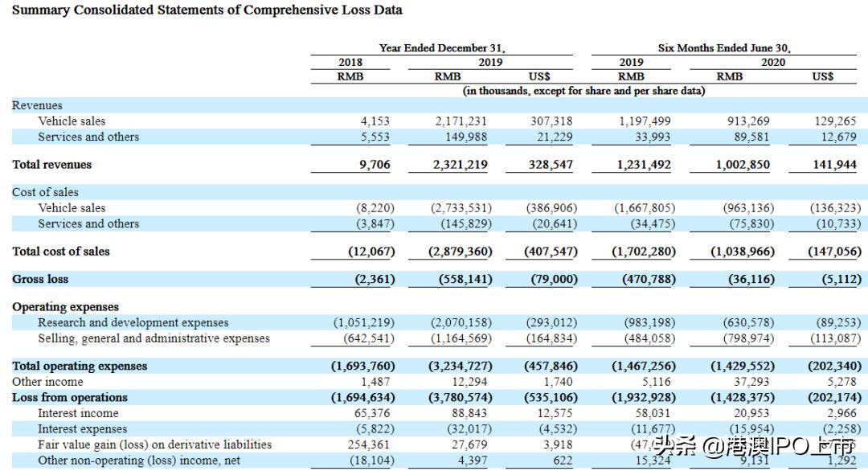Click the 2018 column year header
868x471 pixels.
[x=350, y=62]
